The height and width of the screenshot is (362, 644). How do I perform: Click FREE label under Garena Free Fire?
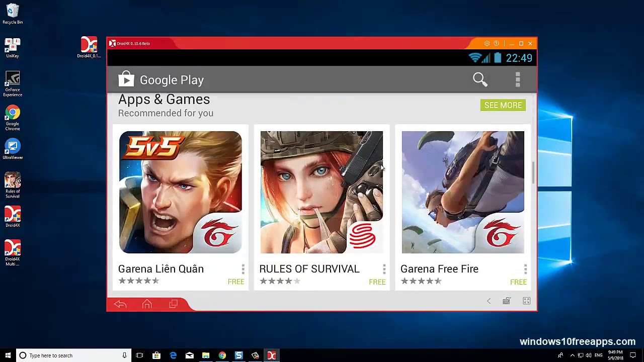(518, 282)
